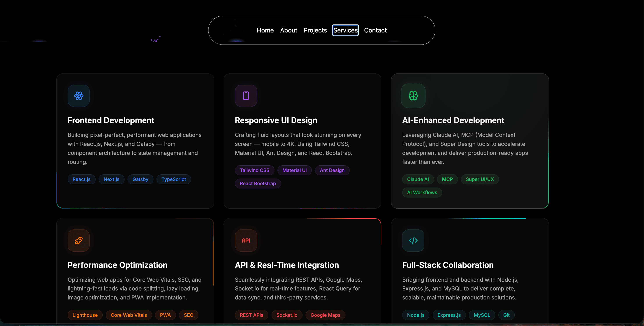Click the AI Workflows tag

(x=422, y=193)
